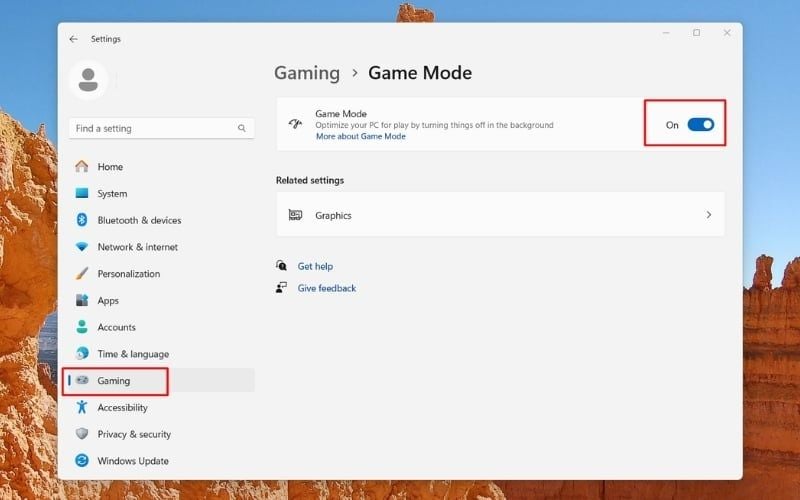Click the Bluetooth icon in sidebar
The height and width of the screenshot is (500, 800).
(x=82, y=220)
